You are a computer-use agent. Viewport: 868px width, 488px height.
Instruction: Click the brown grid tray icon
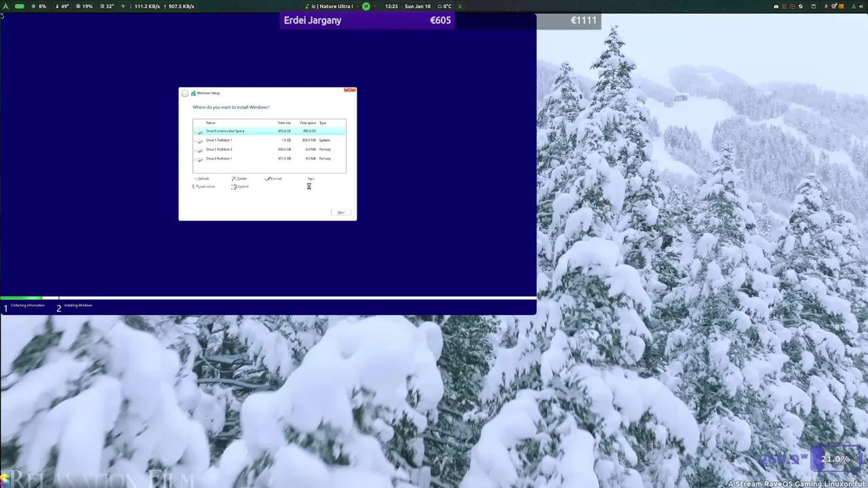784,6
